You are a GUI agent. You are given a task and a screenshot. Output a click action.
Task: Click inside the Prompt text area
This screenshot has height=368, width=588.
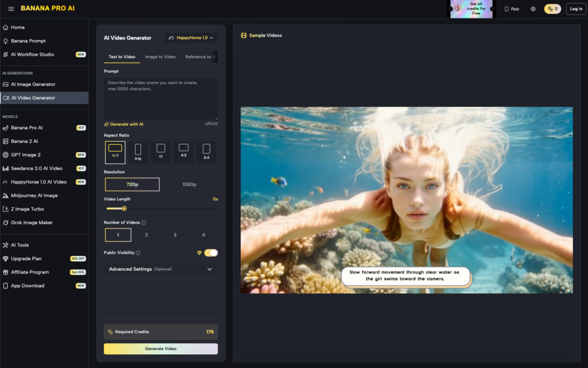(x=161, y=98)
